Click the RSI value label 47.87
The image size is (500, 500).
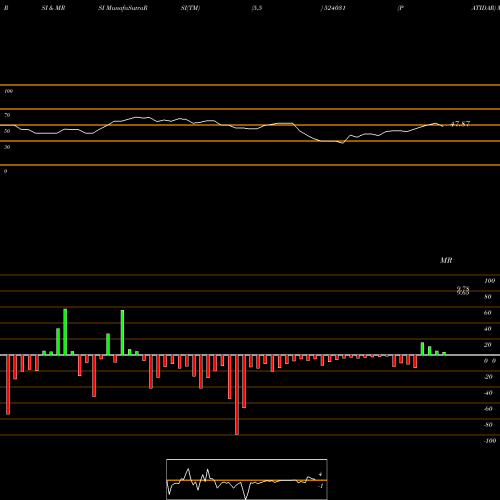[460, 124]
